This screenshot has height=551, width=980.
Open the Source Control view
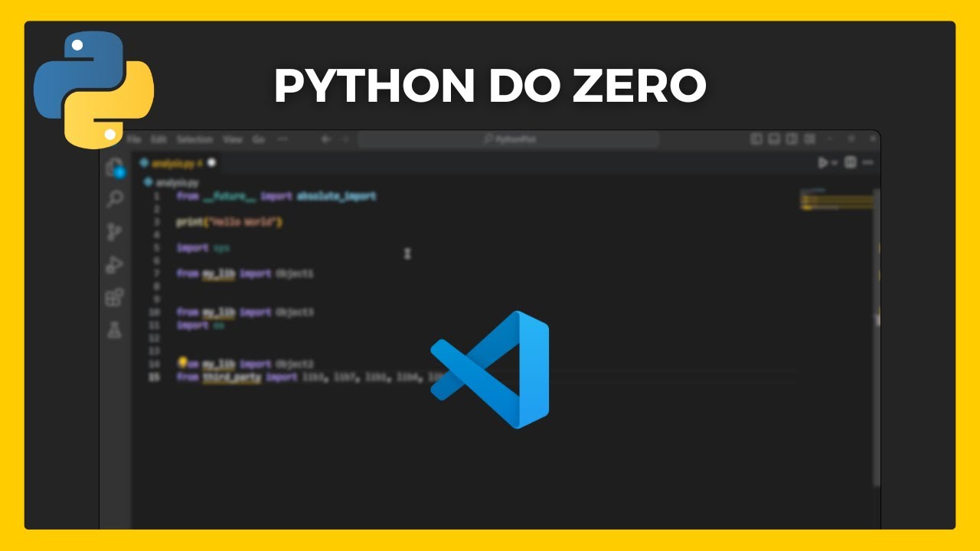[x=114, y=232]
